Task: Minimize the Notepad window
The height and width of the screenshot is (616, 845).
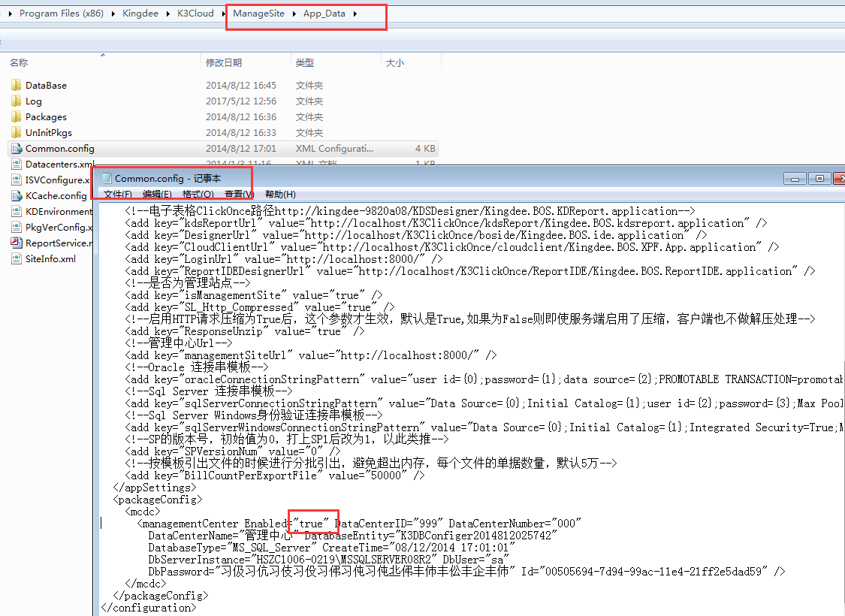Action: pos(795,178)
